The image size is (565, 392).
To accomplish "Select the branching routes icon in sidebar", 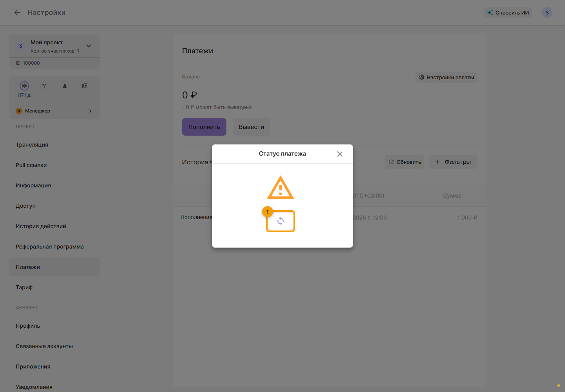I will (x=44, y=85).
